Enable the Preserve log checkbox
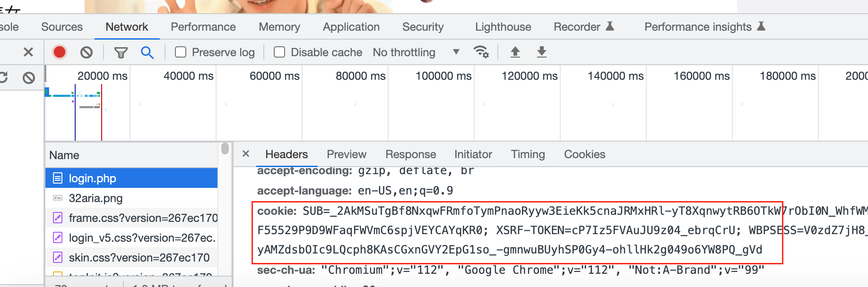 [181, 52]
